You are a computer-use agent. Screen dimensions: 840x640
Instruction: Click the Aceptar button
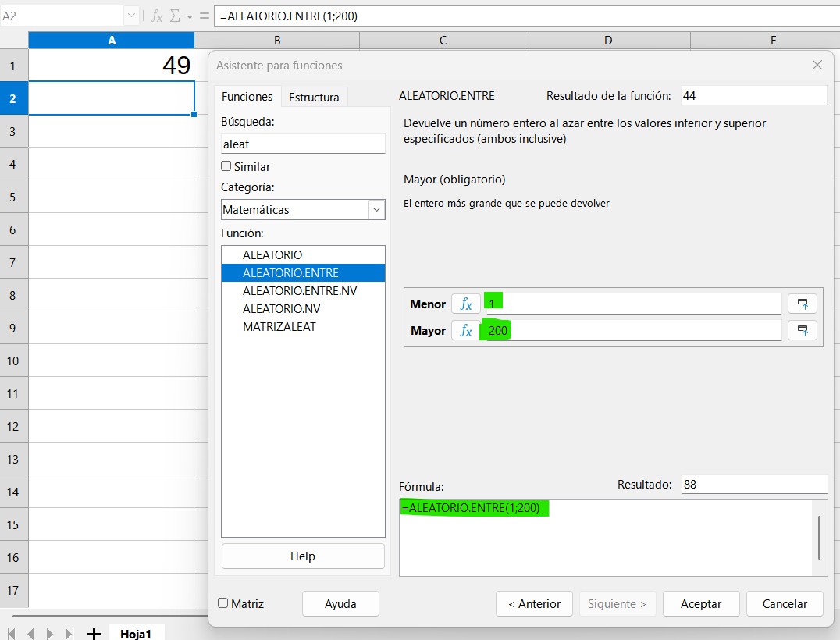coord(701,603)
